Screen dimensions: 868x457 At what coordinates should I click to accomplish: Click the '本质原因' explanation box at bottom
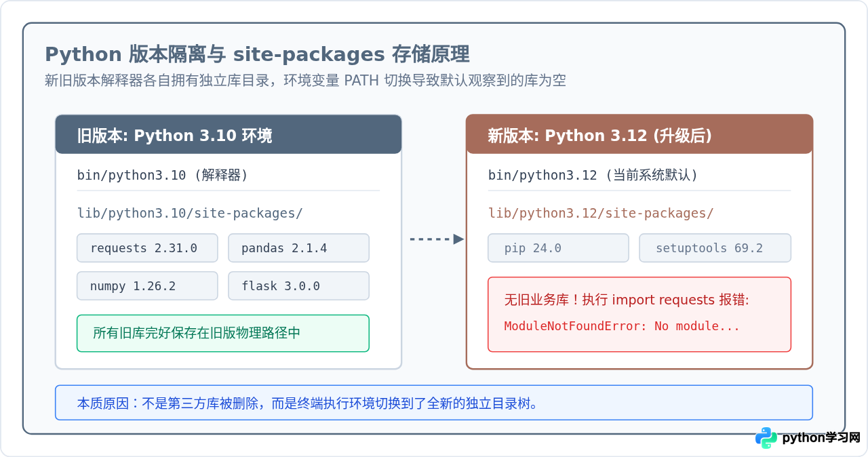pos(434,403)
